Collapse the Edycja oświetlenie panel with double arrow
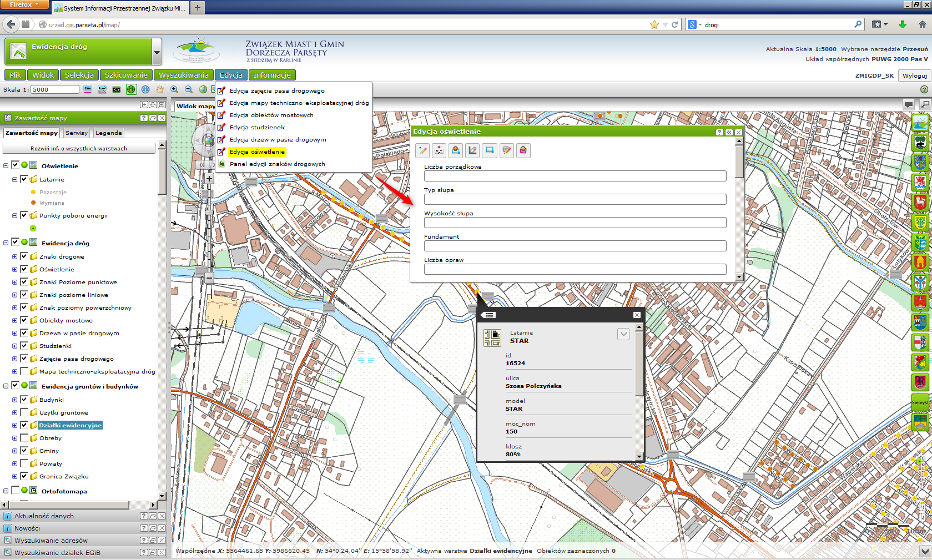This screenshot has width=932, height=560. point(729,132)
